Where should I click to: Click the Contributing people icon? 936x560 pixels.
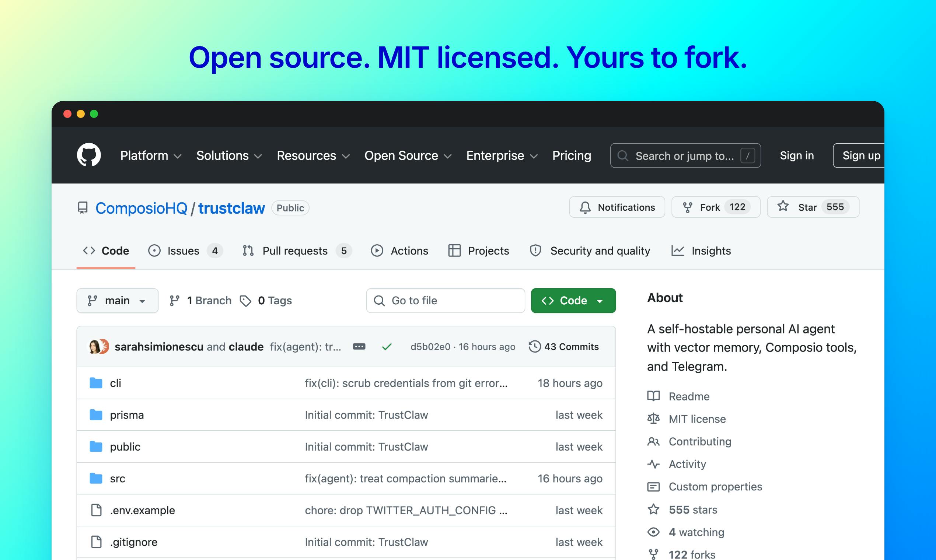[x=654, y=441]
